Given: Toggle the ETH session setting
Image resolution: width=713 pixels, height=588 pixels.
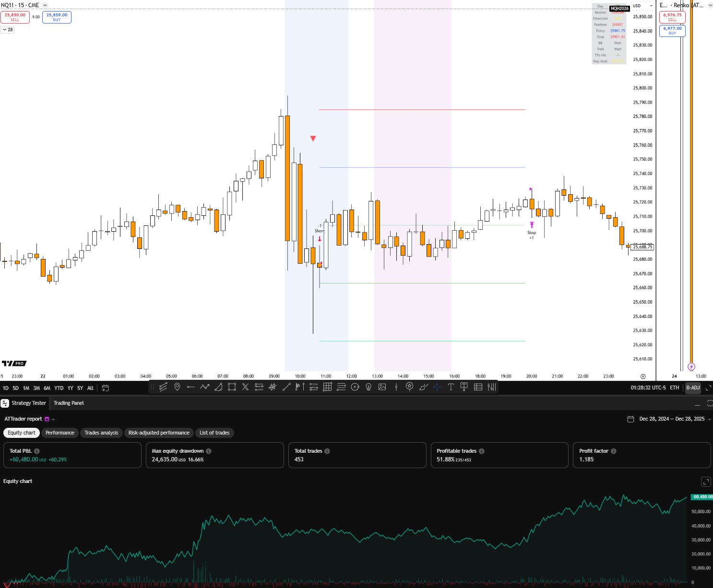Looking at the screenshot, I should pos(674,388).
